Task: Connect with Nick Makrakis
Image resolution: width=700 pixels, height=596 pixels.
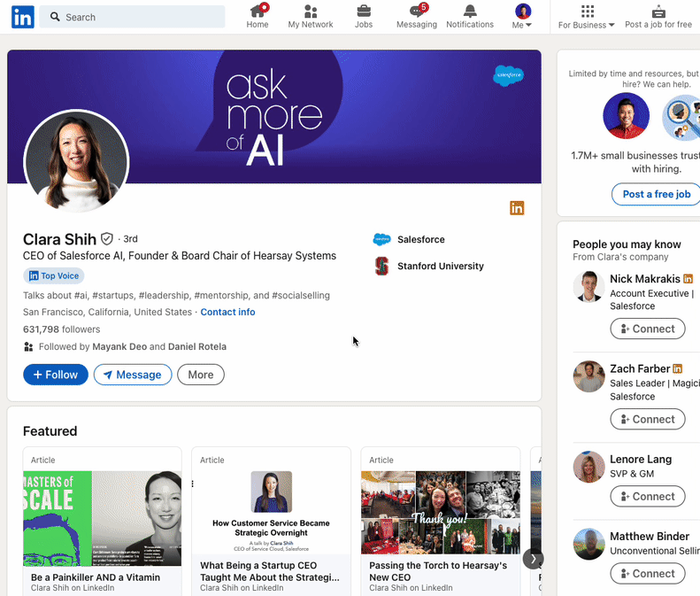Action: (x=648, y=329)
